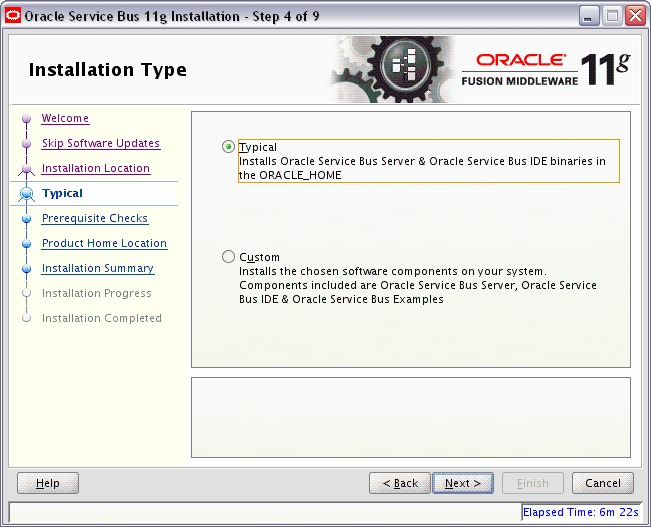Viewport: 651px width, 527px height.
Task: Select the Typical installation radio button
Action: (x=228, y=147)
